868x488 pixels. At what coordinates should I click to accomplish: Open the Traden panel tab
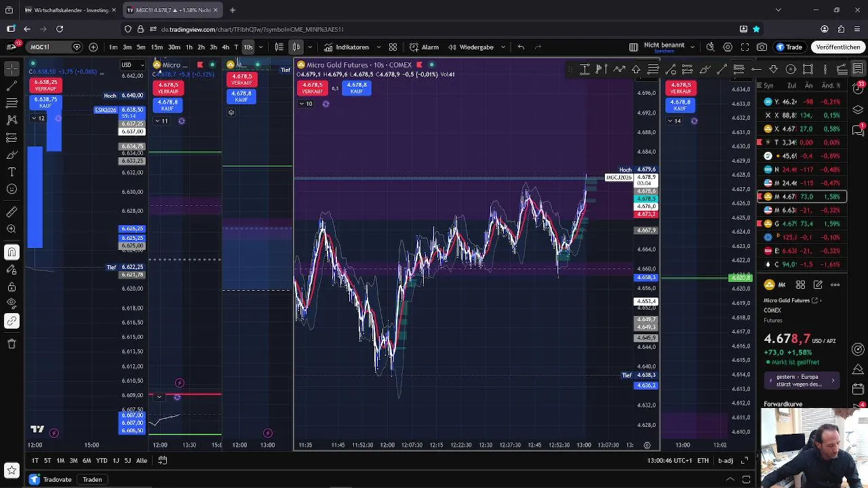pyautogui.click(x=92, y=479)
